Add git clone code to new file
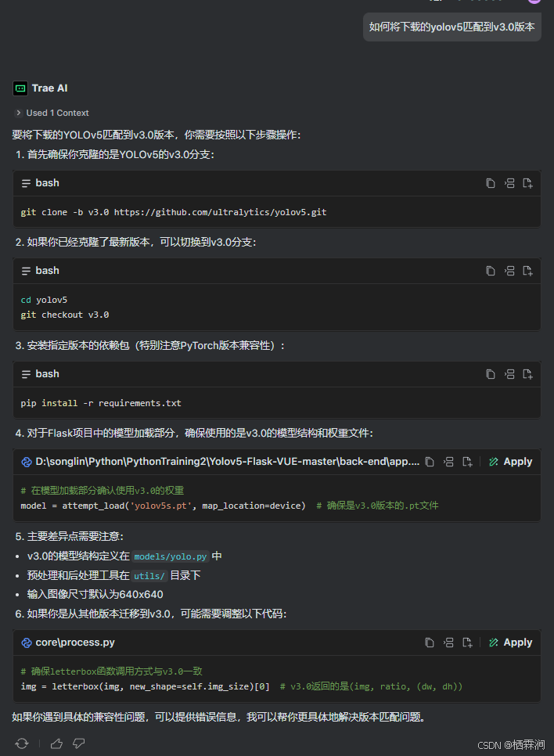This screenshot has height=756, width=554. (x=527, y=183)
